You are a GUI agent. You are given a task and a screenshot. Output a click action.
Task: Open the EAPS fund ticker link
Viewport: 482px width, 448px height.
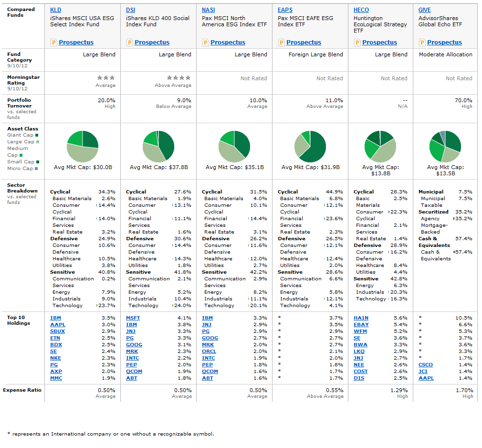click(x=285, y=10)
